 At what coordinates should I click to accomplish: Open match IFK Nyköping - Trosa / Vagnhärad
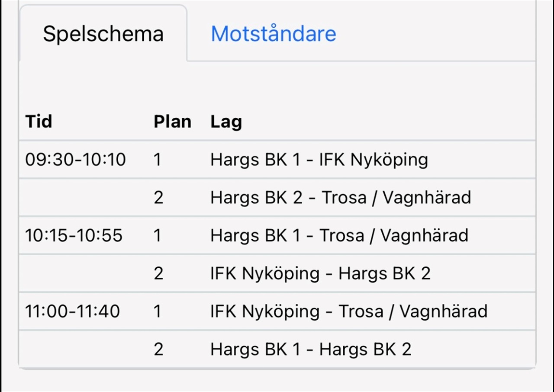pos(349,312)
